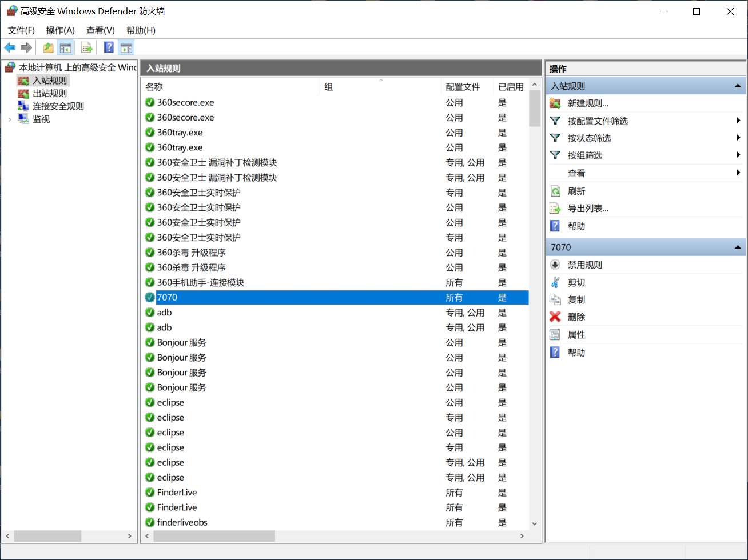Open 属性 for rule 7070

point(576,335)
